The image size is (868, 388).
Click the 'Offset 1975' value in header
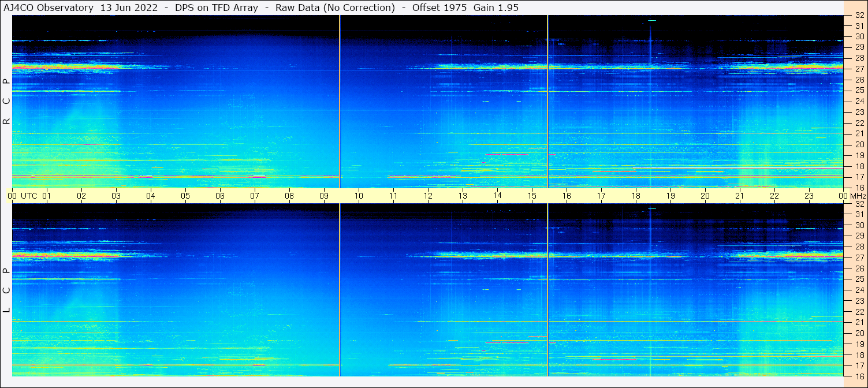(439, 8)
